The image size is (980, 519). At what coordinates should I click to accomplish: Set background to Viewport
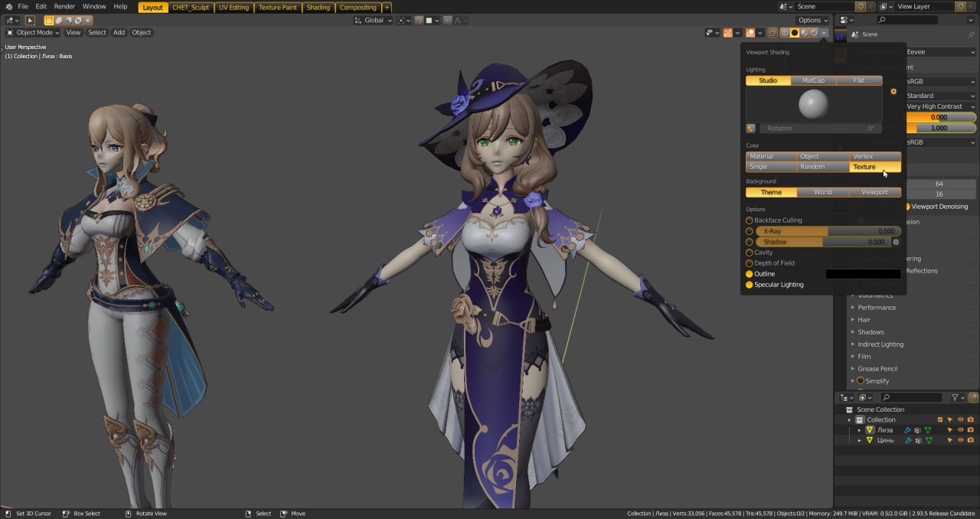click(875, 192)
